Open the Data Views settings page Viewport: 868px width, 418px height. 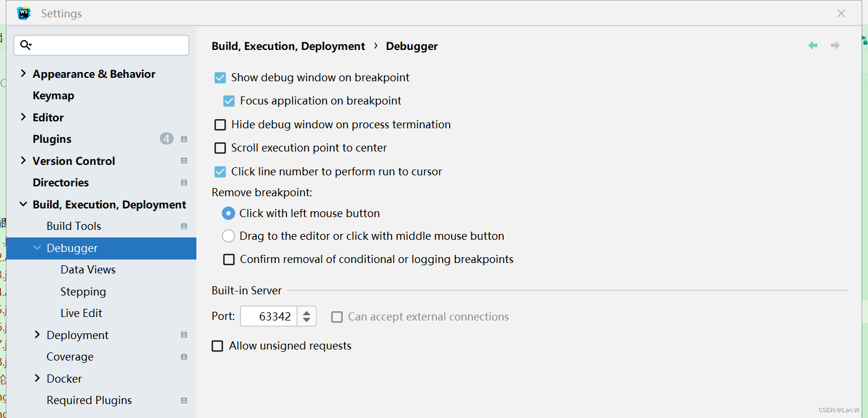(88, 269)
